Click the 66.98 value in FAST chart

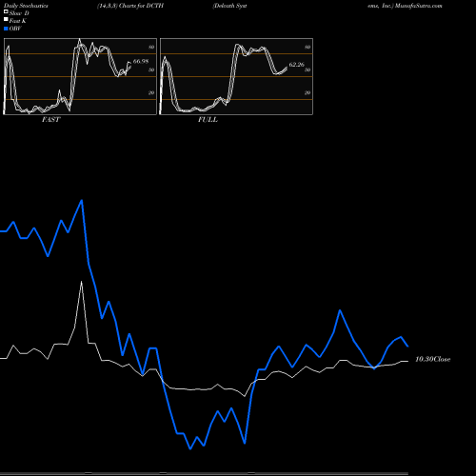pyautogui.click(x=141, y=61)
